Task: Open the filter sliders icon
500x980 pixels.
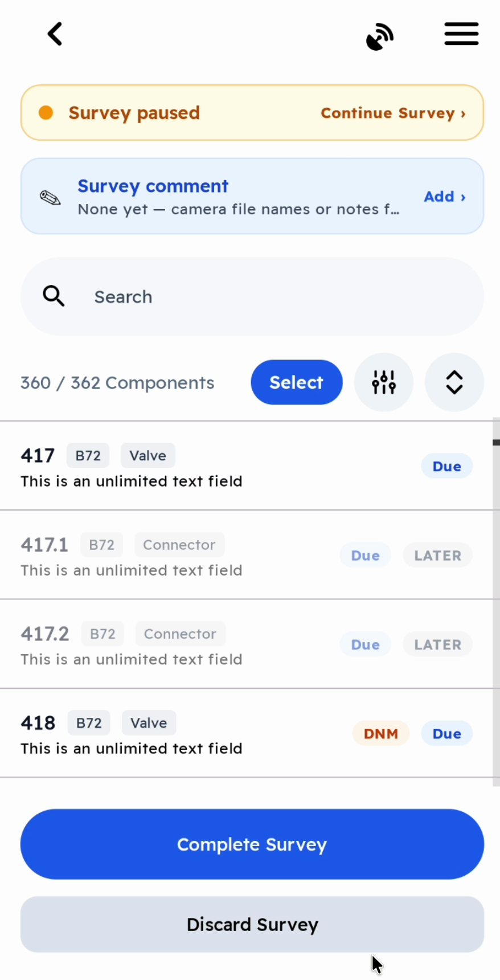Action: tap(384, 382)
